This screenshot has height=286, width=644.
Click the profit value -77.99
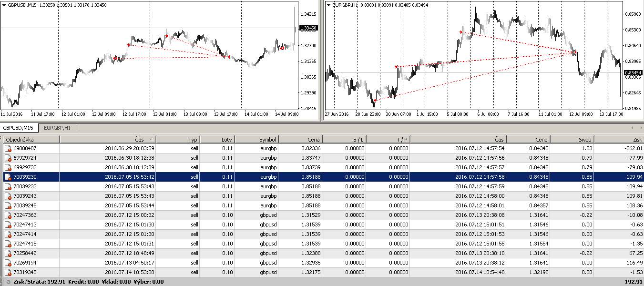click(634, 158)
